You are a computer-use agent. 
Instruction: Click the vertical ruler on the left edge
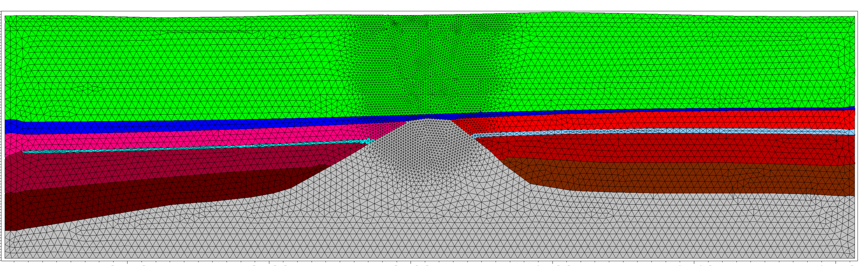click(2, 137)
